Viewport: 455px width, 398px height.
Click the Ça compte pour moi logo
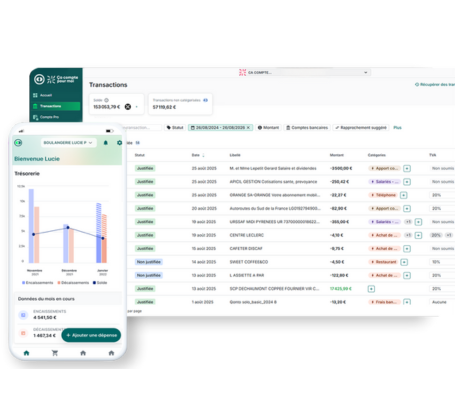[x=56, y=79]
